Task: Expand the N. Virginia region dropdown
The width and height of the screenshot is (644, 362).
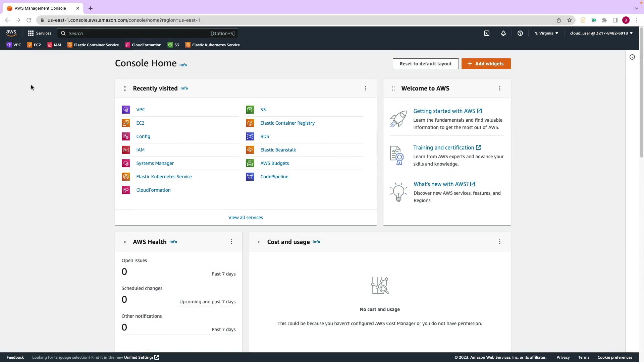Action: coord(546,33)
